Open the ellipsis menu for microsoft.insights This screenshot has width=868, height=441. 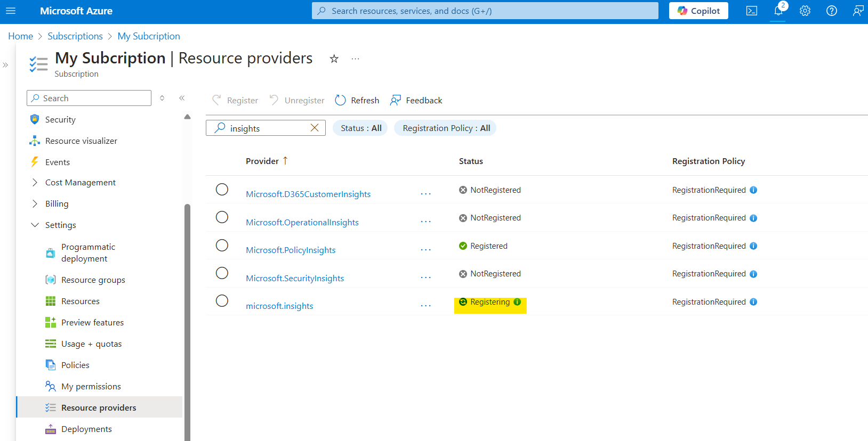click(425, 306)
